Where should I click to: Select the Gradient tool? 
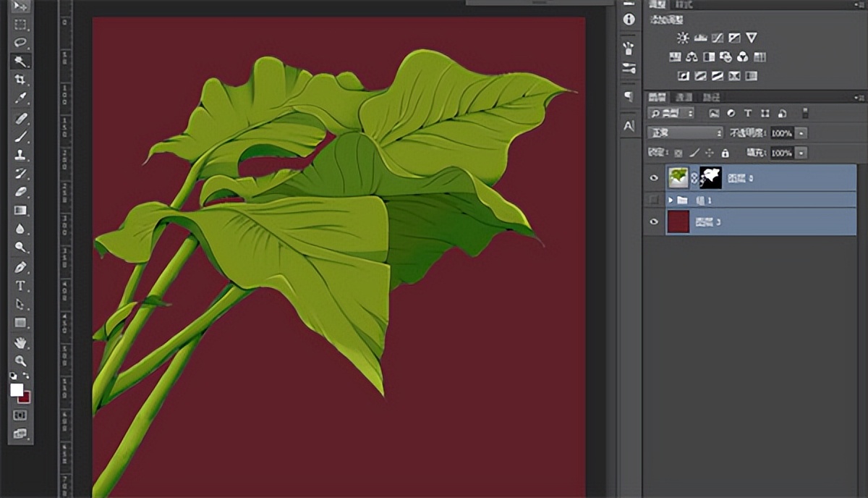tap(20, 211)
